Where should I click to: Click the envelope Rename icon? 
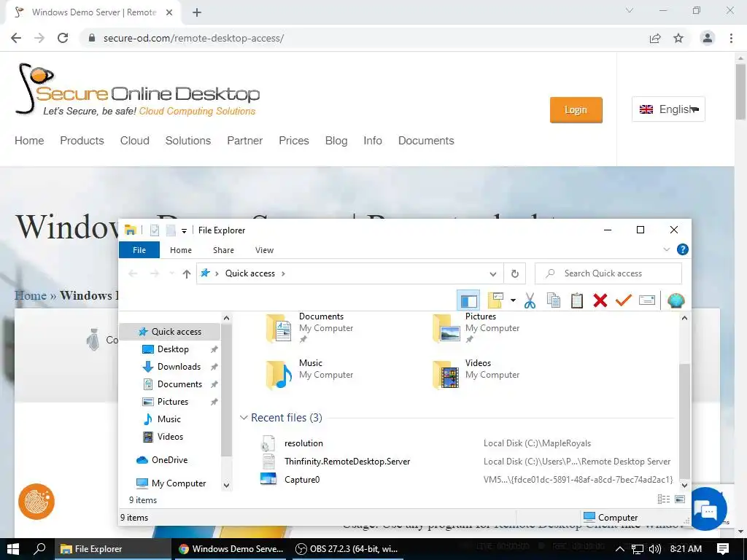[647, 300]
